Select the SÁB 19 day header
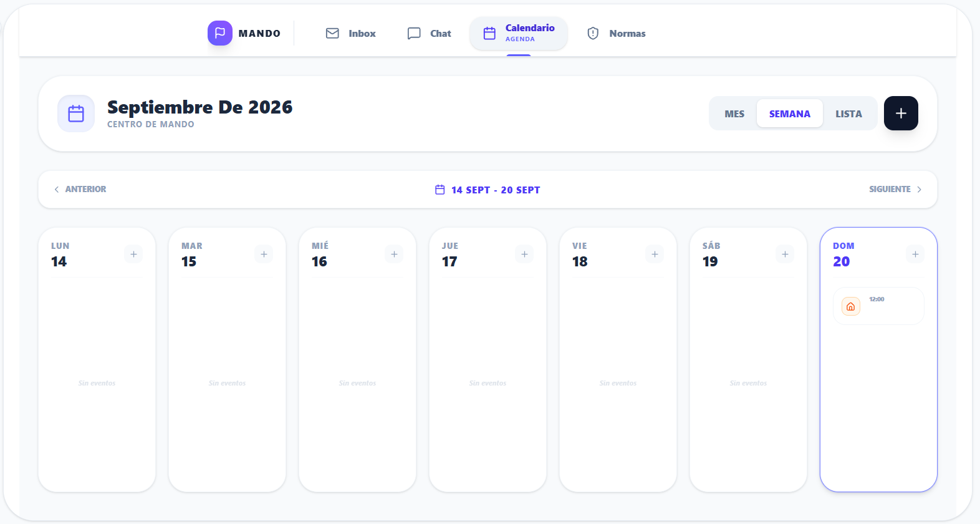 coord(711,255)
